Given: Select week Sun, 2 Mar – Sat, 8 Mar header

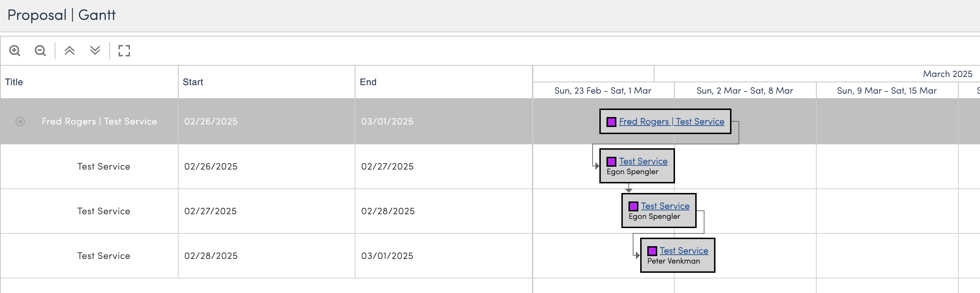Looking at the screenshot, I should coord(745,90).
